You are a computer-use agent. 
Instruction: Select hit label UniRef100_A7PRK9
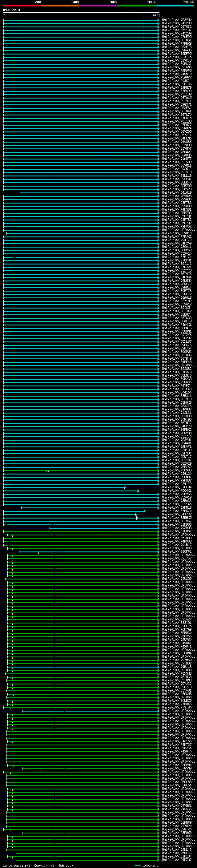coord(176,43)
